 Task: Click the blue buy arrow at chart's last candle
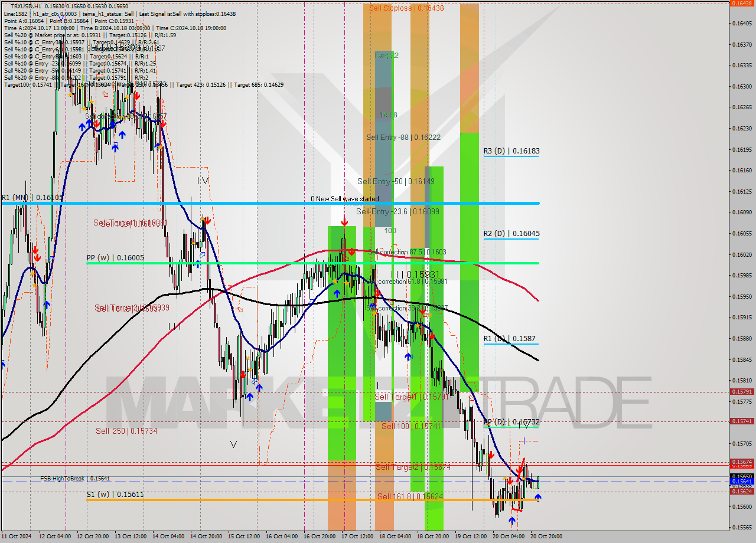[537, 498]
